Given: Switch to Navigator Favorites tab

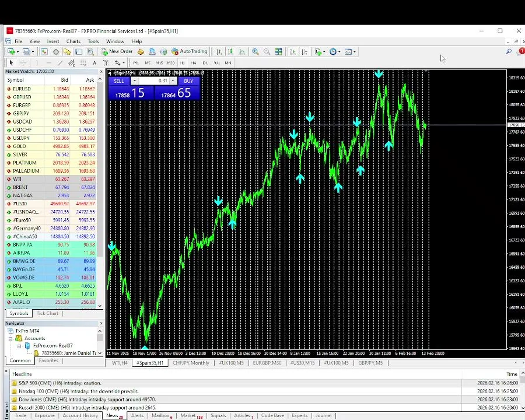Looking at the screenshot, I should coord(48,360).
